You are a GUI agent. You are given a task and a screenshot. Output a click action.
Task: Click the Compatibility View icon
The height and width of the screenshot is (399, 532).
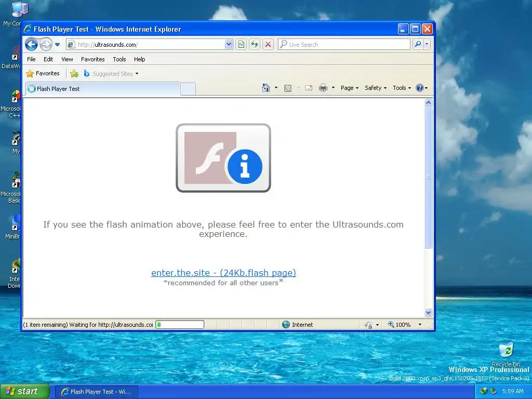[241, 45]
